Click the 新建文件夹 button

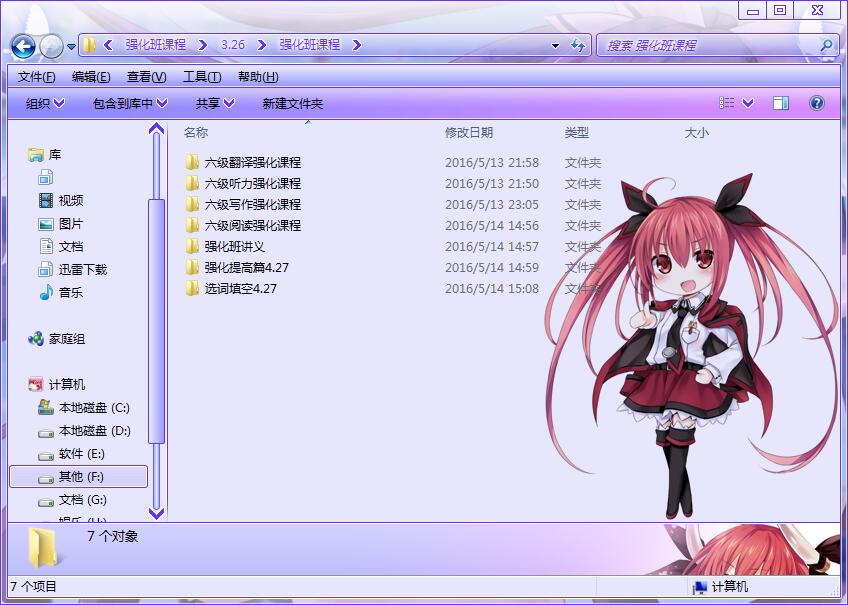coord(292,103)
